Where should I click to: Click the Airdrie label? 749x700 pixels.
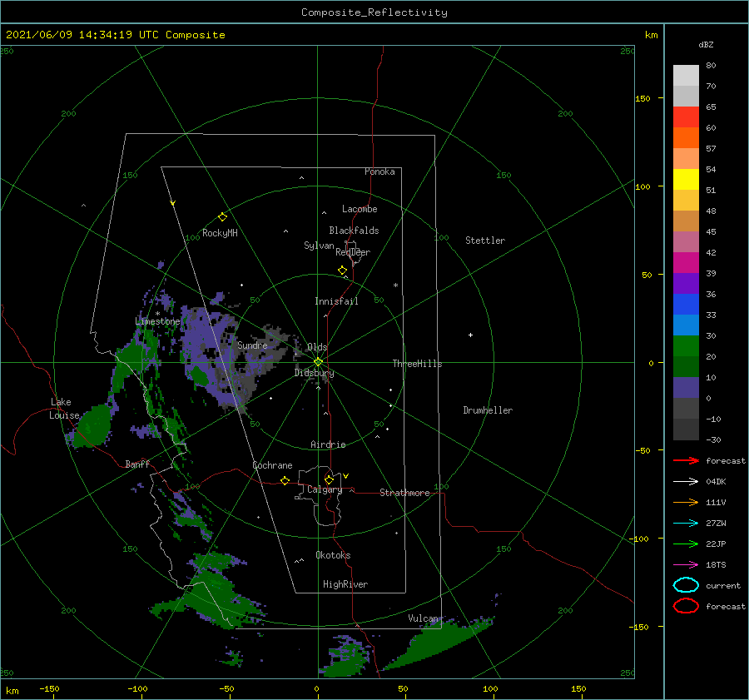328,444
